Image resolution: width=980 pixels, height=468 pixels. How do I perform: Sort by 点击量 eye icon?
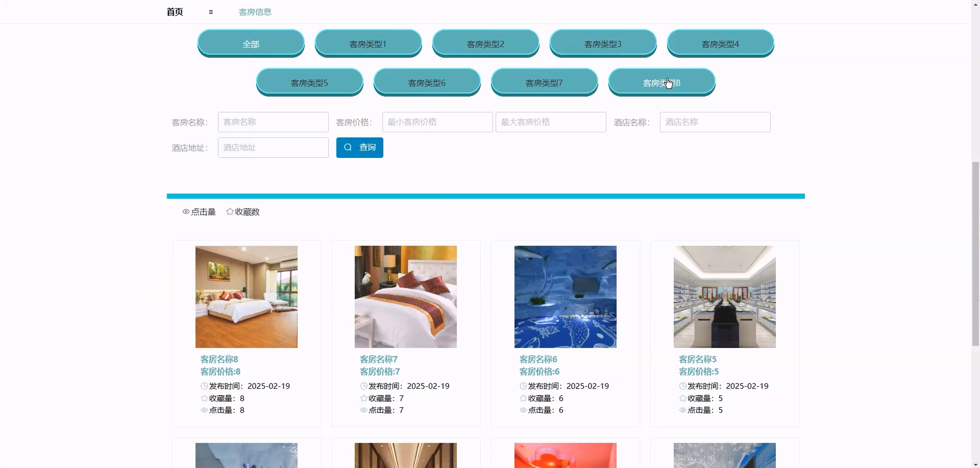coord(186,212)
